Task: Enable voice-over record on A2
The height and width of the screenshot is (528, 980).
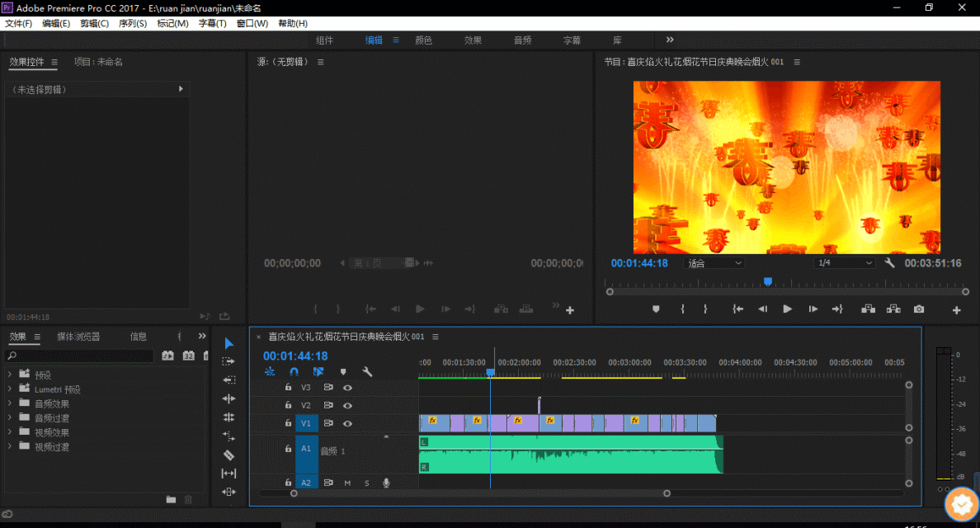Action: tap(386, 483)
